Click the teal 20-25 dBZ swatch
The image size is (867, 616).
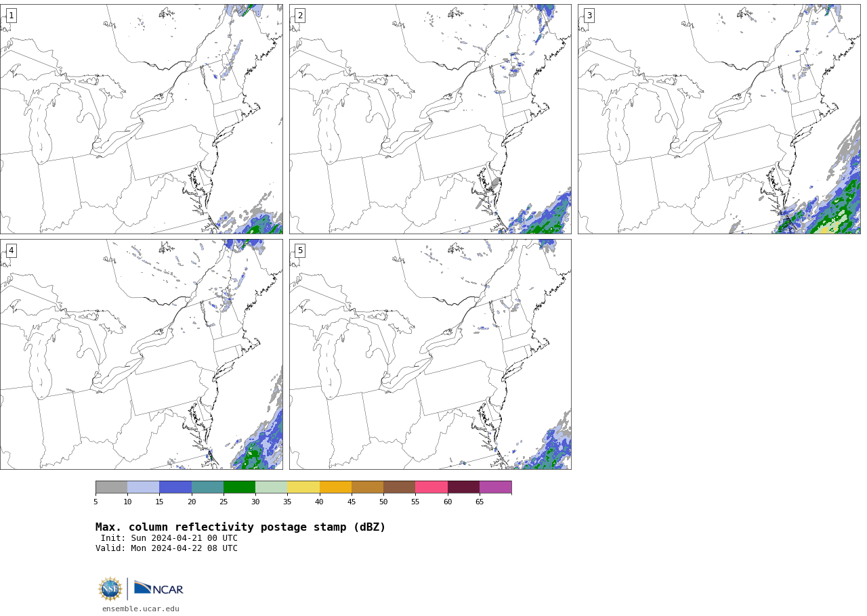point(207,487)
